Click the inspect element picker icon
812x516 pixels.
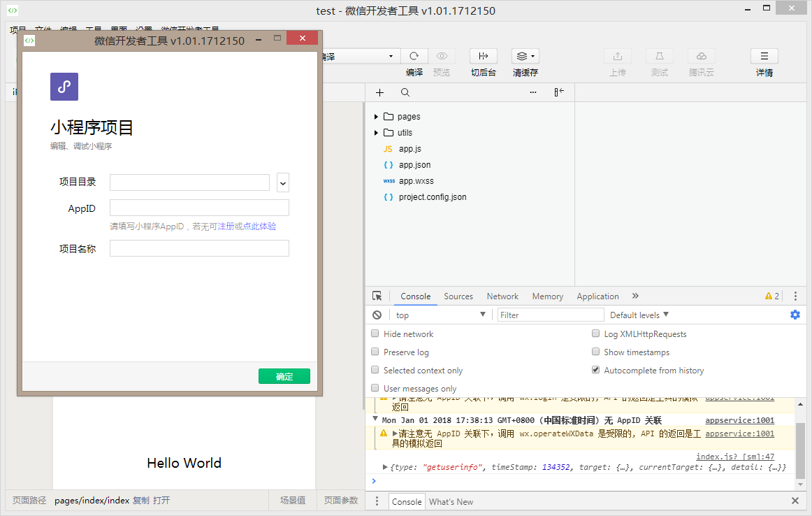377,296
